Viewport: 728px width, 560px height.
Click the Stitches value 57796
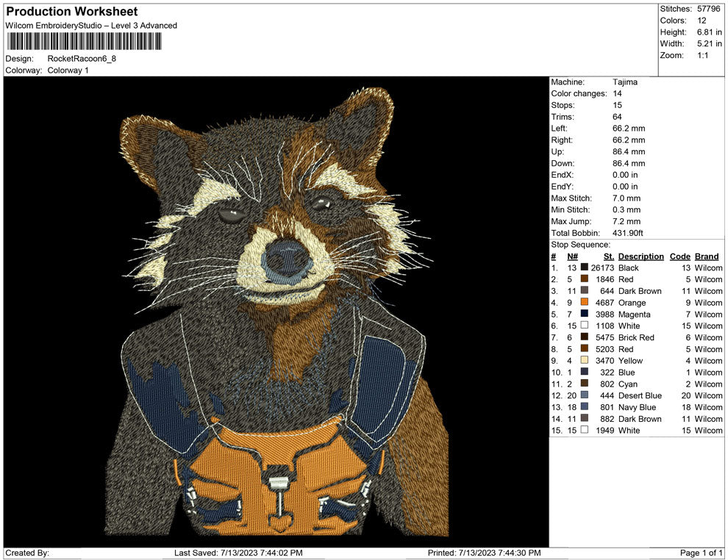[x=710, y=9]
